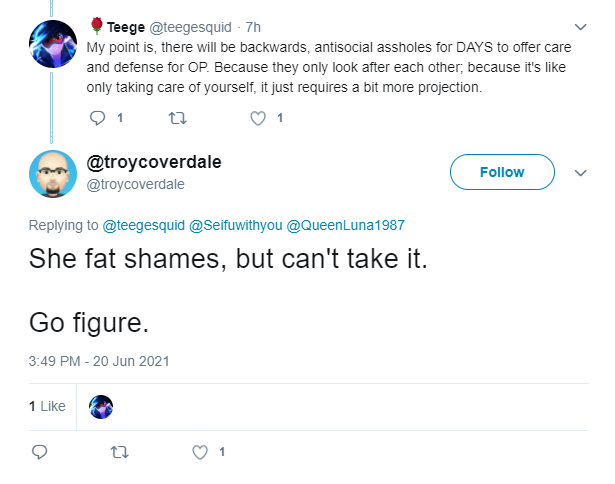Open @Seifuwithyou mention link

coord(235,226)
